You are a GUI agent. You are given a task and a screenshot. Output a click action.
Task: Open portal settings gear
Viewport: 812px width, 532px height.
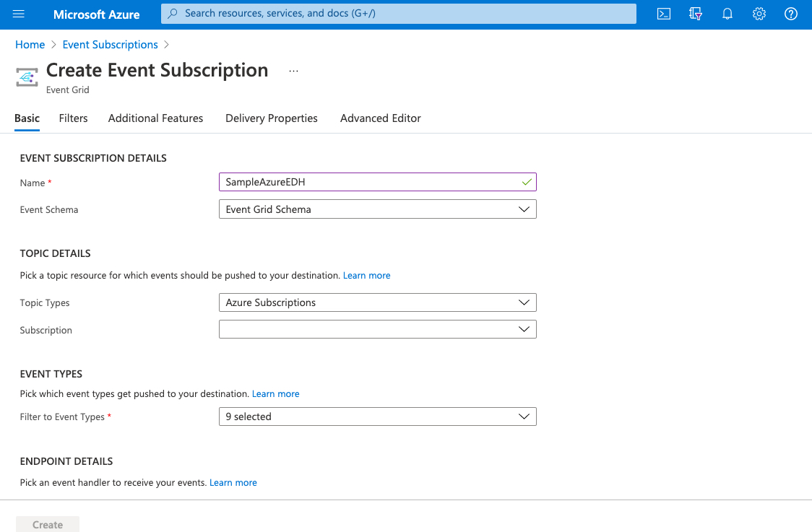pyautogui.click(x=759, y=14)
